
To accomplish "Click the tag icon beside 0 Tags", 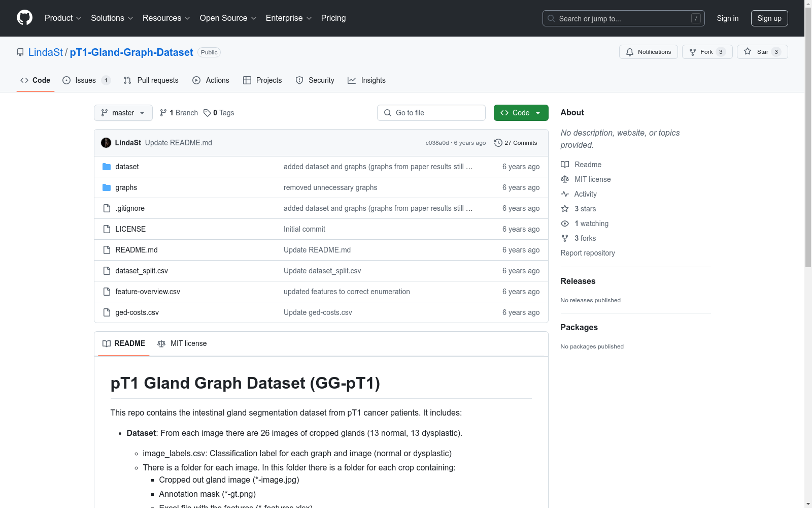I will [x=207, y=113].
